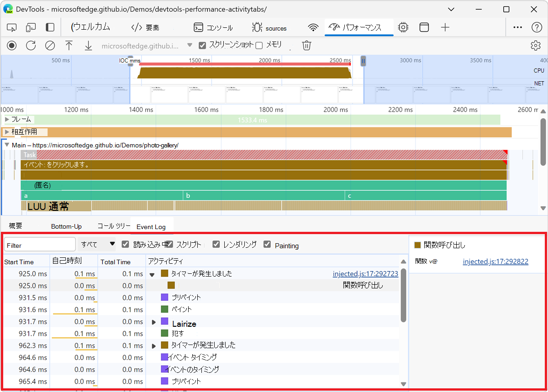Disable the スクリーンショット checkbox
Image resolution: width=548 pixels, height=392 pixels.
pyautogui.click(x=203, y=45)
